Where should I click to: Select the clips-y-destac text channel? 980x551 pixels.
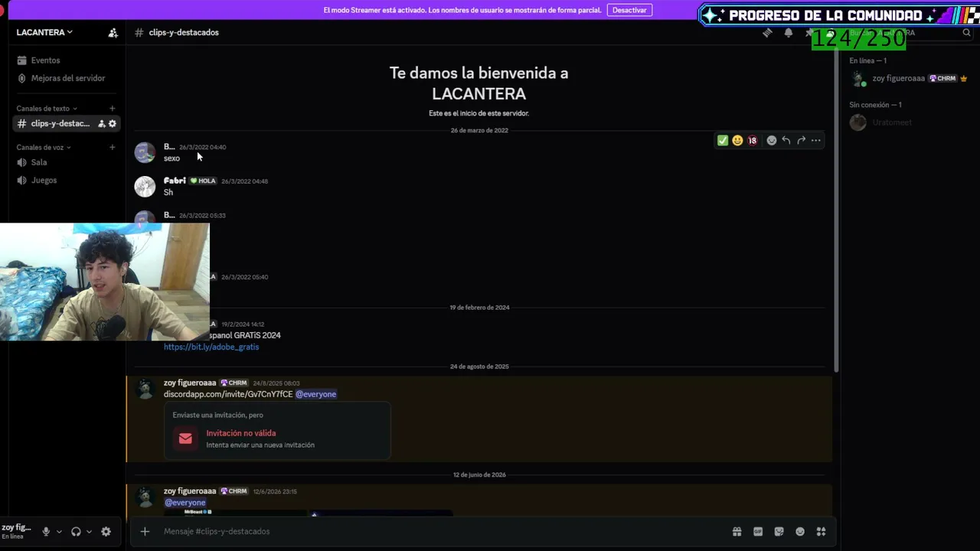coord(67,124)
